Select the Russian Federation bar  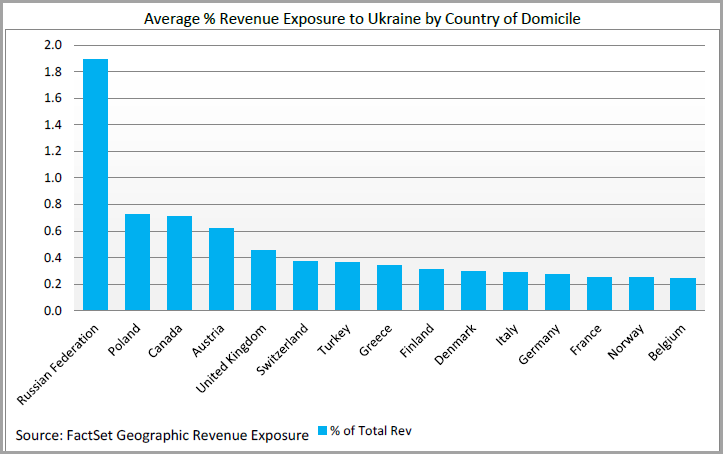coord(95,184)
